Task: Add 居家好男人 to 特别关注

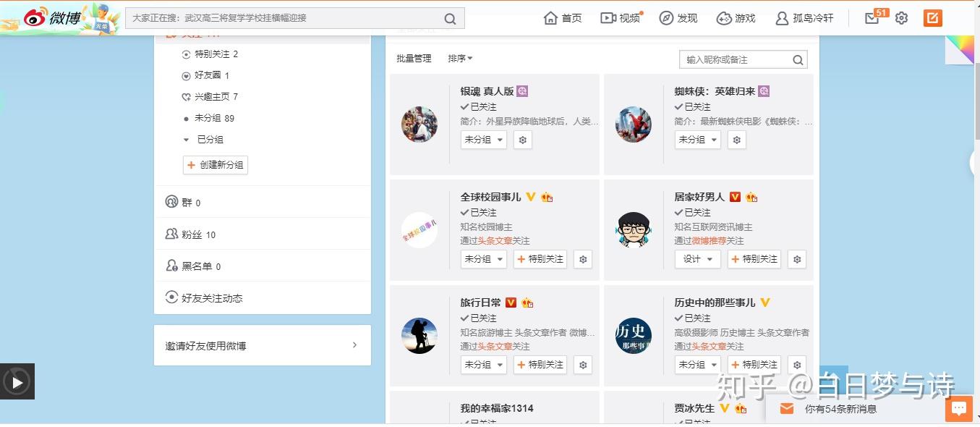Action: pyautogui.click(x=754, y=259)
